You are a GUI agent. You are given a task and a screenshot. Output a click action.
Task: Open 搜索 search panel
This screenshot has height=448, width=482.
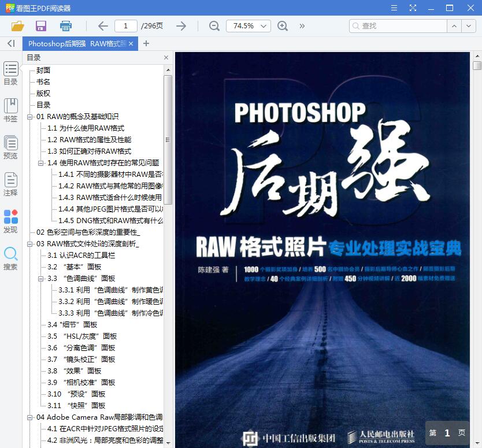[x=11, y=258]
